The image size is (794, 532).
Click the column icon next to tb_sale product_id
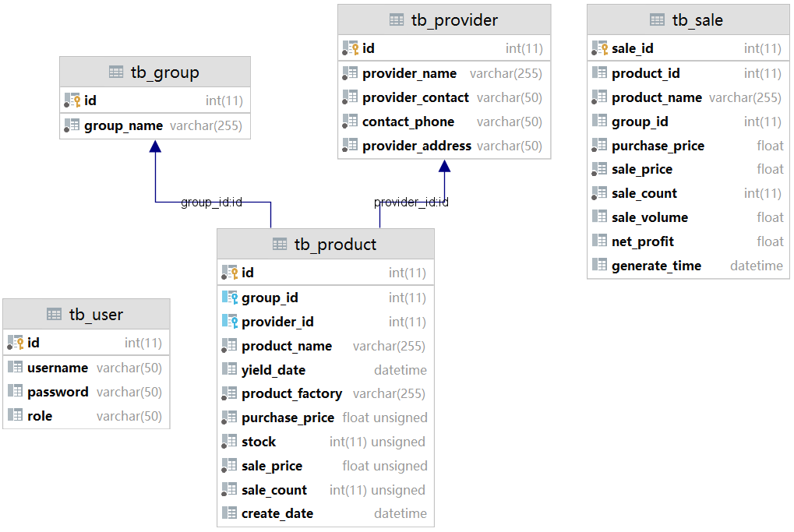pos(599,73)
